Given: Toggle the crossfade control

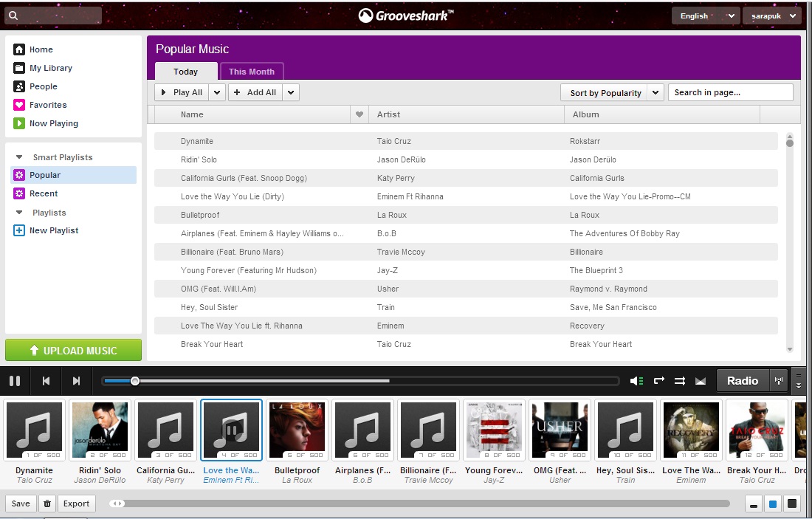Looking at the screenshot, I should pos(701,381).
